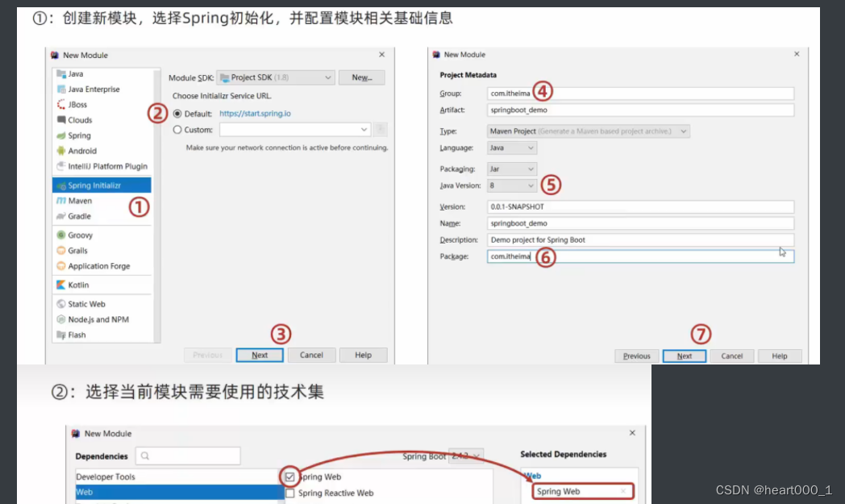Screen dimensions: 845x504
Task: Select the Clouds module icon
Action: point(61,119)
